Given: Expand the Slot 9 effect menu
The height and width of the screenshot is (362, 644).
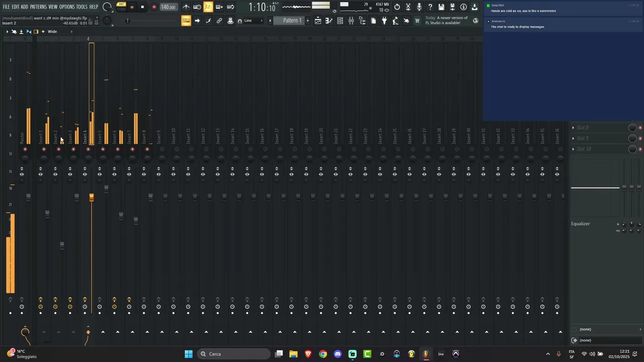Looking at the screenshot, I should click(x=573, y=138).
